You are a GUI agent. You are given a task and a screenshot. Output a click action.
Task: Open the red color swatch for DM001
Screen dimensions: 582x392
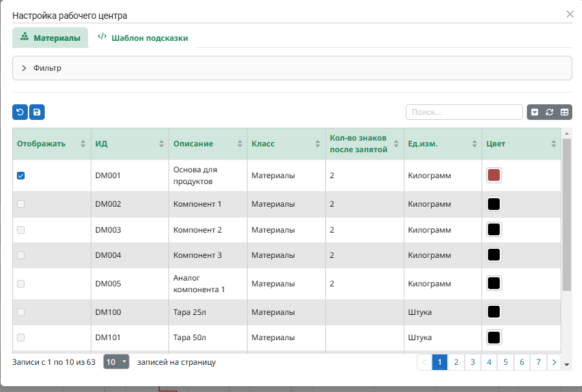(x=494, y=176)
